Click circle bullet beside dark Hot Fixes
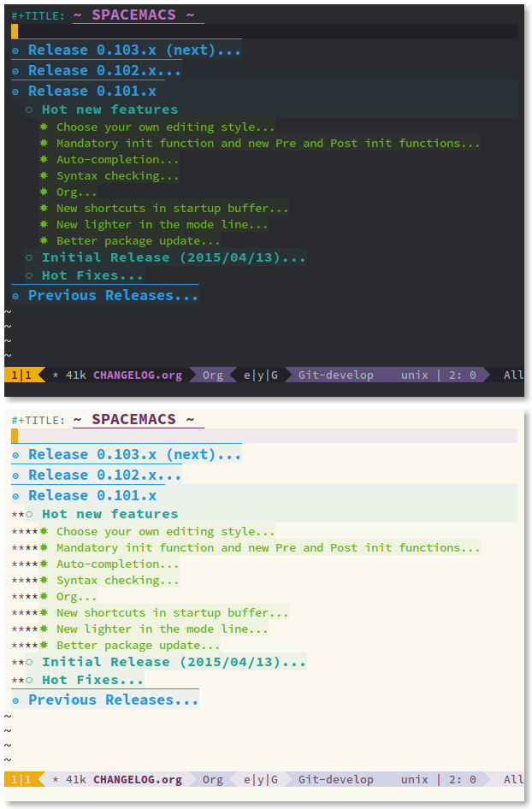 point(29,275)
